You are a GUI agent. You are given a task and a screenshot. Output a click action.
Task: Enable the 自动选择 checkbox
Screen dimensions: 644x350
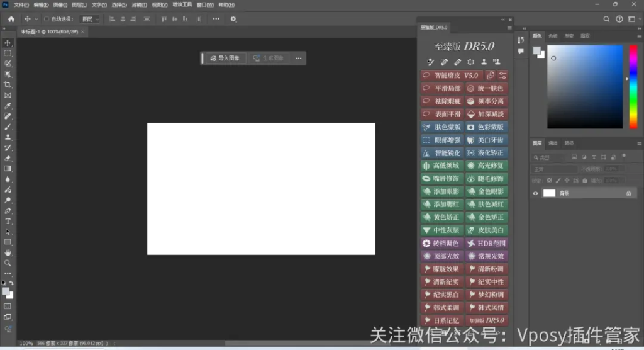(47, 19)
